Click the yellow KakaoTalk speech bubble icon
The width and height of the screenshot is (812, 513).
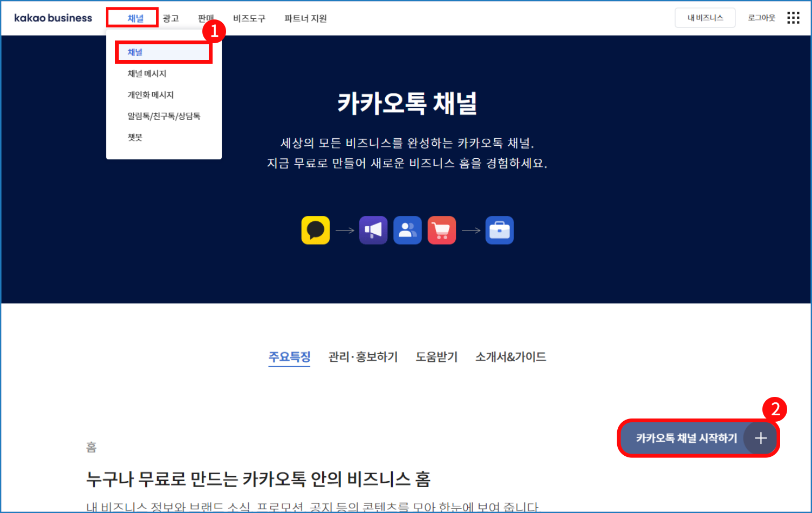tap(316, 230)
